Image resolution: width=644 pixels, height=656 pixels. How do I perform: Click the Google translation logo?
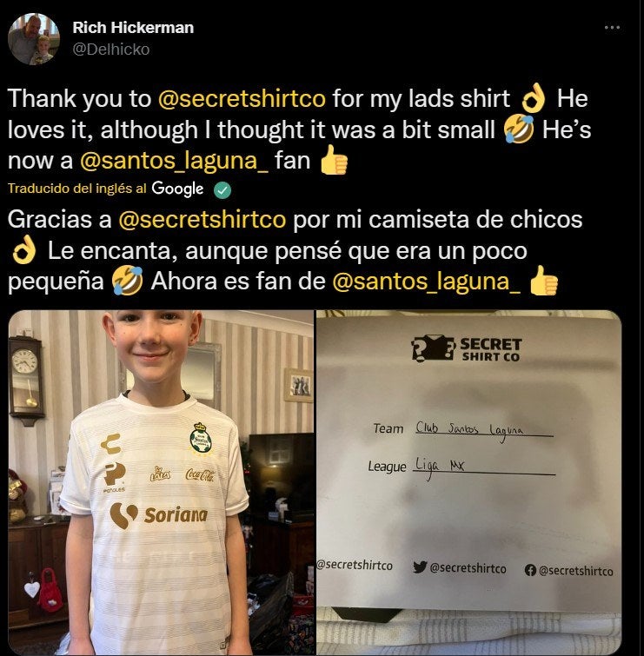(x=177, y=189)
